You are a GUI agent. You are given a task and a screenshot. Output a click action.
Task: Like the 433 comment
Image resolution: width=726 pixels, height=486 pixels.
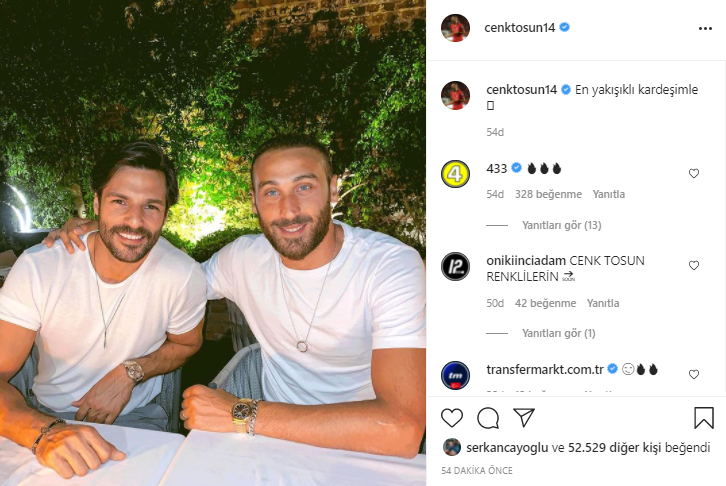tap(694, 173)
